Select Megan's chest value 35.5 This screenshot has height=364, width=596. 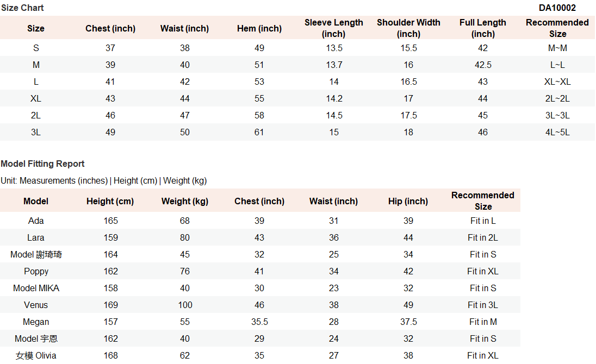[x=259, y=322]
